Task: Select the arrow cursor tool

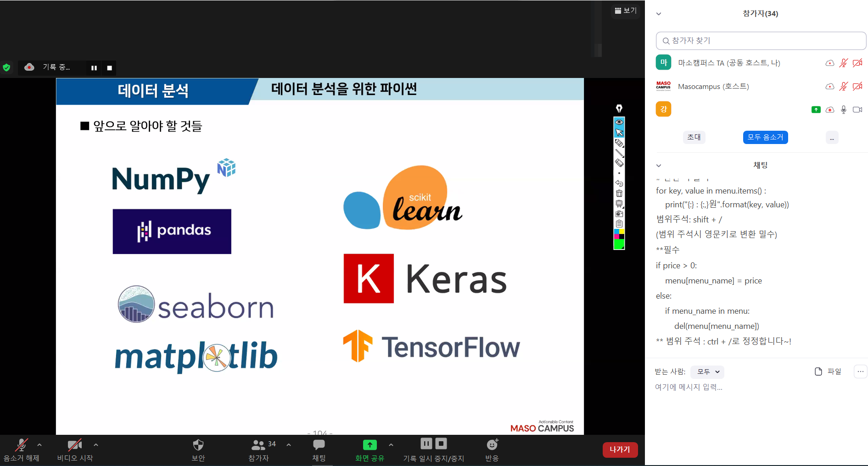Action: 619,133
